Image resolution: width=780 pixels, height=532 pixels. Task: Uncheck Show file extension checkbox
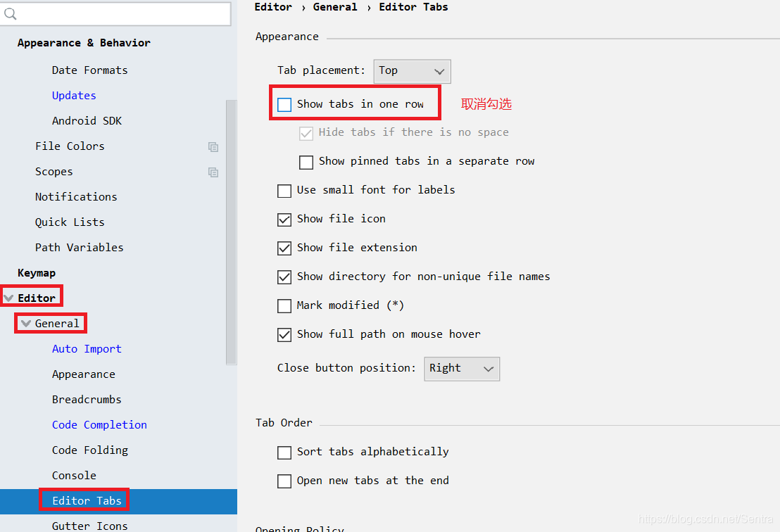pyautogui.click(x=284, y=248)
